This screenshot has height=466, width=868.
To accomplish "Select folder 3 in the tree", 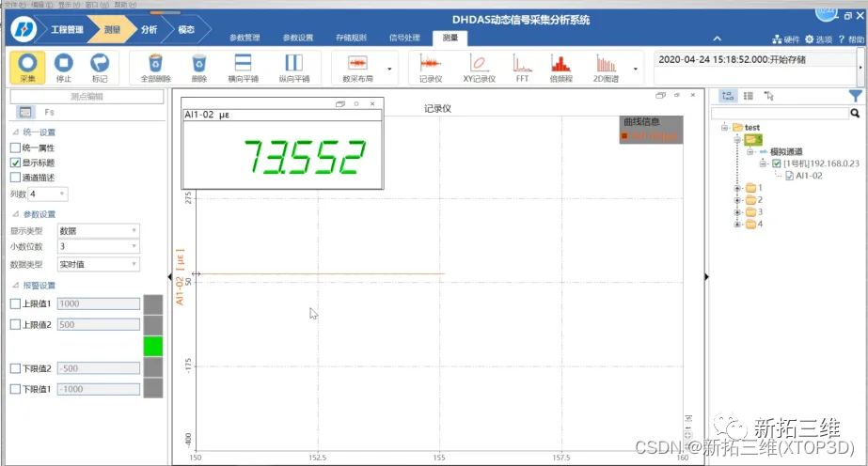I will (x=754, y=212).
